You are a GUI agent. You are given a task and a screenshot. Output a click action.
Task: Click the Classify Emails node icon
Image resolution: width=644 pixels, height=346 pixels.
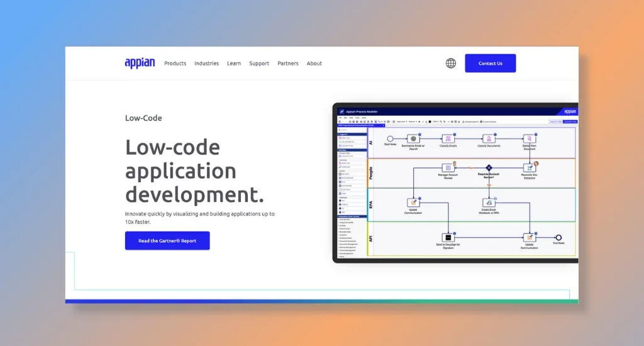(x=448, y=138)
